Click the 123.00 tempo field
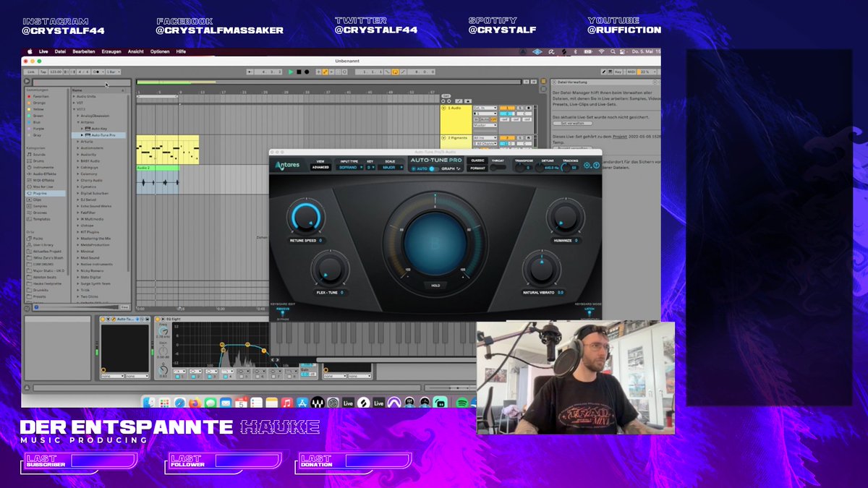Viewport: 868px width, 488px height. click(56, 72)
